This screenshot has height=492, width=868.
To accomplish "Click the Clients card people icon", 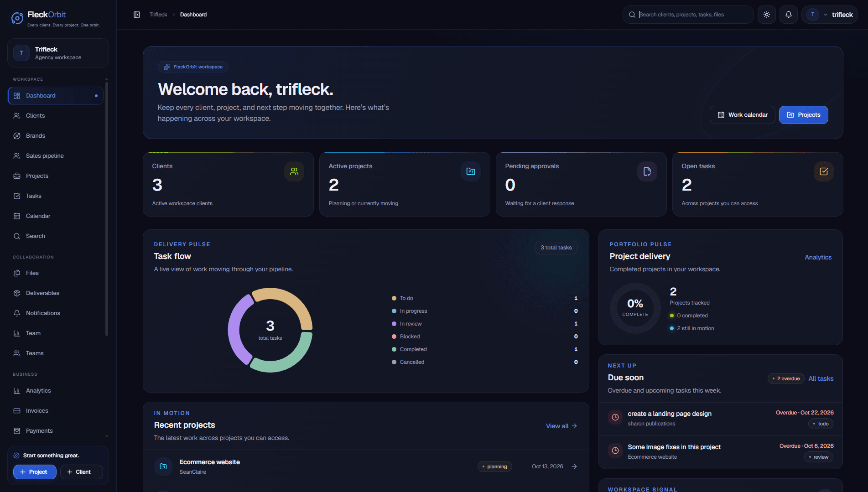I will click(x=294, y=171).
